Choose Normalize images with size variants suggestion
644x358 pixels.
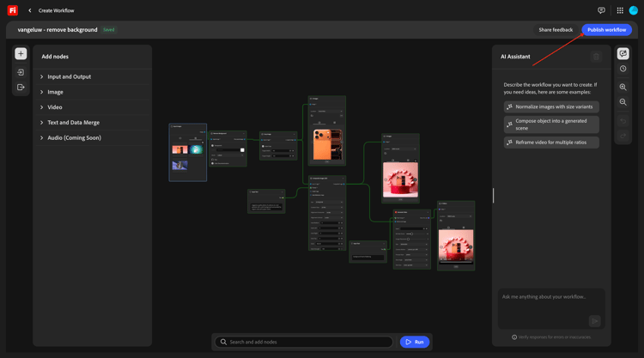(551, 106)
